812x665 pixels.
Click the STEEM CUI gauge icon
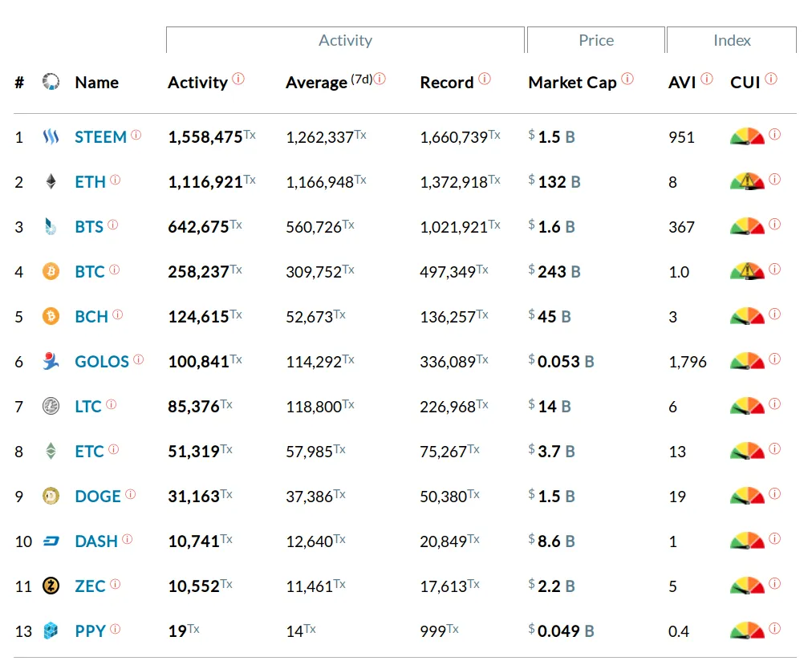747,136
